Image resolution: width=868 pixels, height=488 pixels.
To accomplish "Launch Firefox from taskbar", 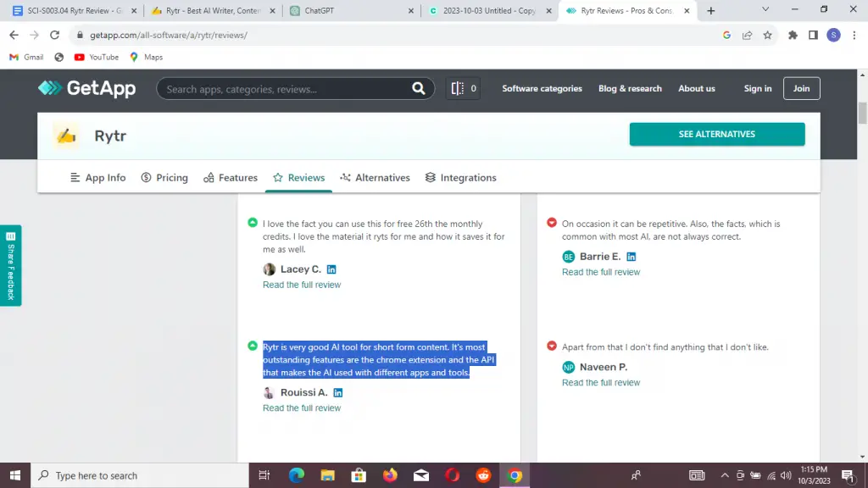I will point(390,475).
